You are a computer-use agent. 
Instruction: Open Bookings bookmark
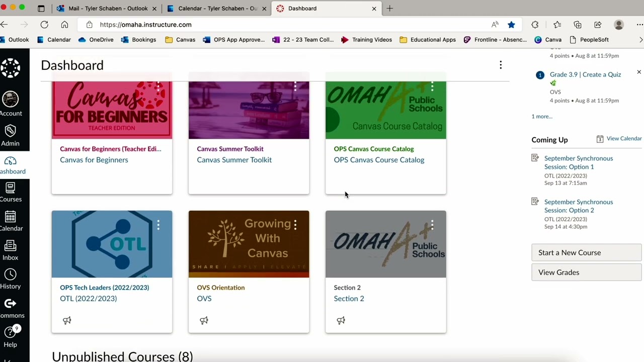(x=138, y=40)
